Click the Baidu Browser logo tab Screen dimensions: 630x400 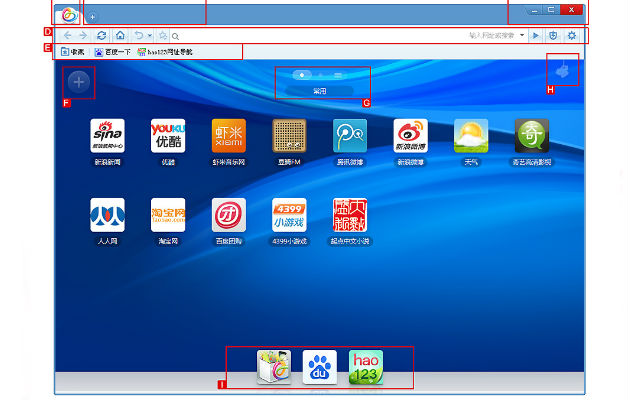click(x=69, y=15)
